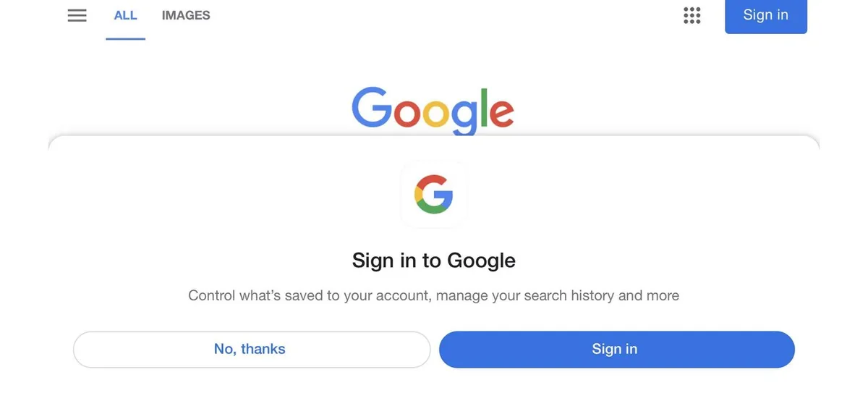Switch to the IMAGES tab

pyautogui.click(x=186, y=15)
